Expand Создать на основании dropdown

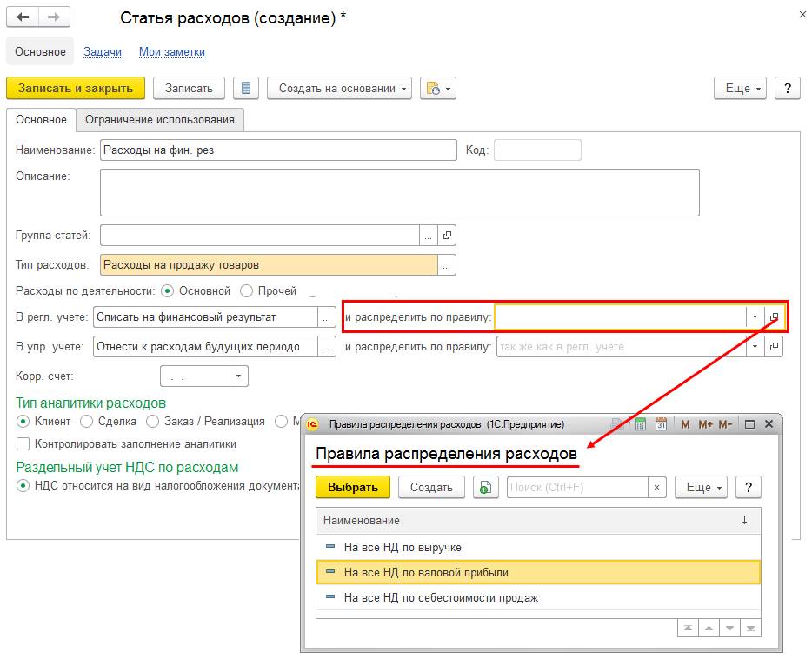click(x=339, y=88)
